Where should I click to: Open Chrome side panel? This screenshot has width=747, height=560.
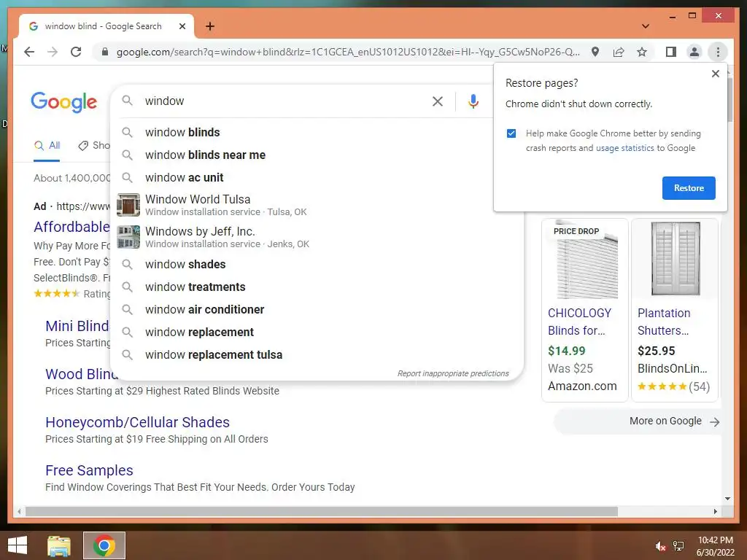(x=671, y=52)
